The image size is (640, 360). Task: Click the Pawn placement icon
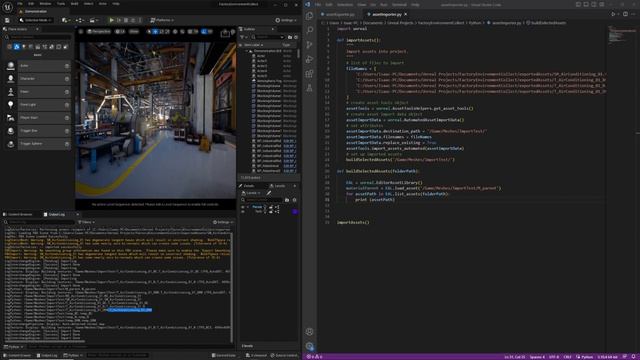click(11, 92)
